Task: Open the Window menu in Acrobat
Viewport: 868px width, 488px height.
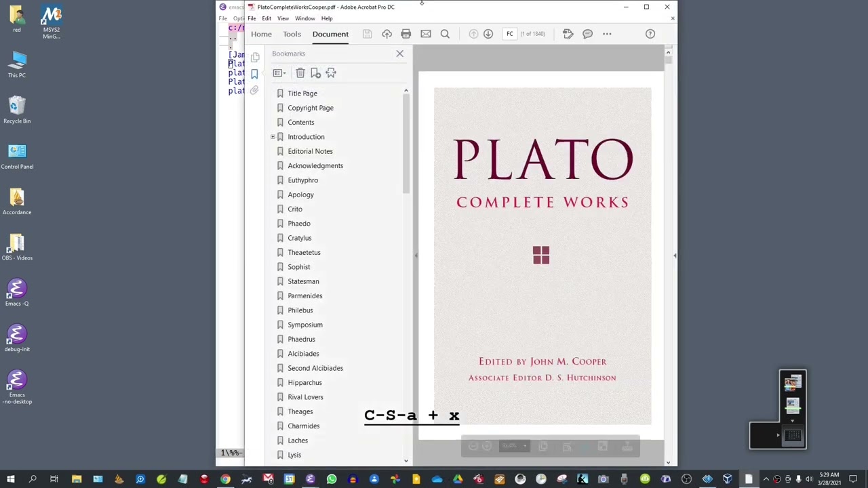Action: point(304,18)
